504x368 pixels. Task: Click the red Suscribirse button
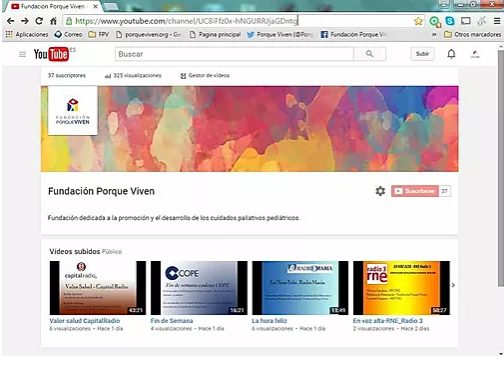click(x=415, y=191)
